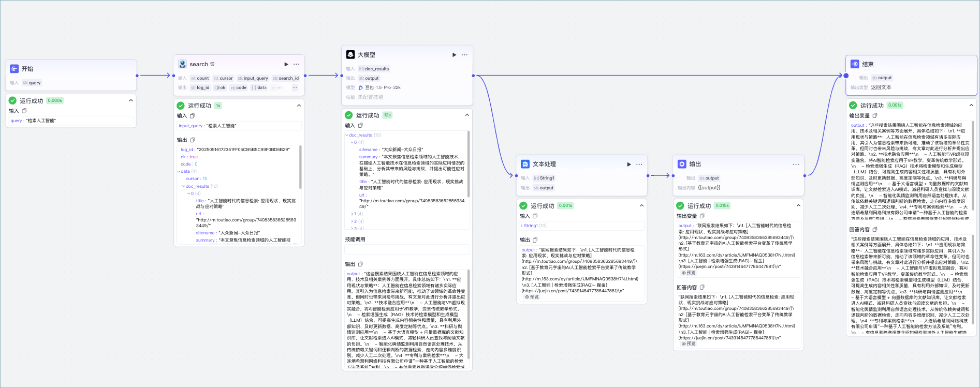The width and height of the screenshot is (980, 388).
Task: Copy the 结束 node 输出变量 result
Action: pyautogui.click(x=875, y=115)
